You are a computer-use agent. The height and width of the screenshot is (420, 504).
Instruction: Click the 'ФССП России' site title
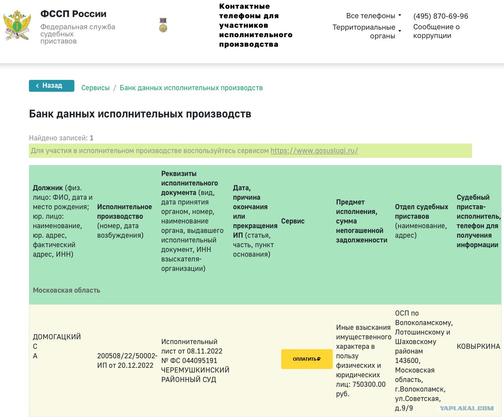73,14
